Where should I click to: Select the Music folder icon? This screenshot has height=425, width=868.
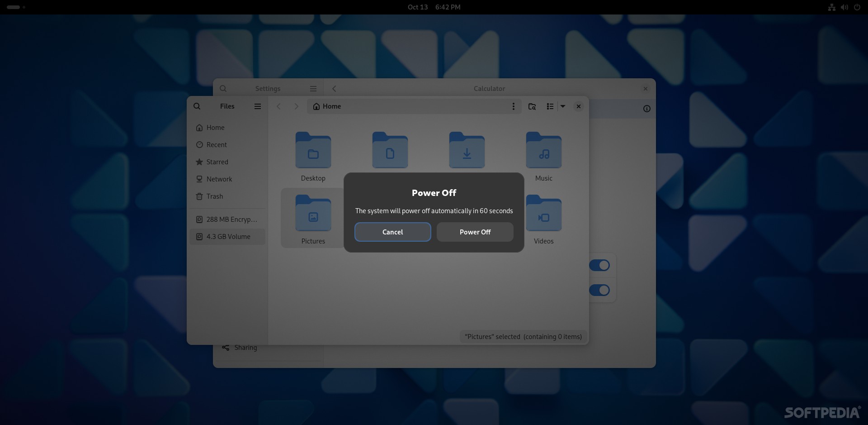pos(544,150)
